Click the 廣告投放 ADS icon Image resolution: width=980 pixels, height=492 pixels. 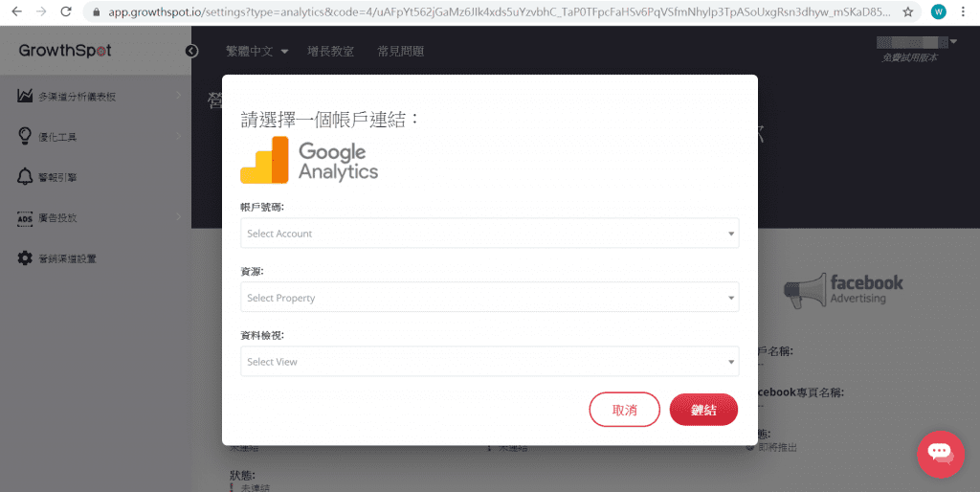tap(25, 218)
